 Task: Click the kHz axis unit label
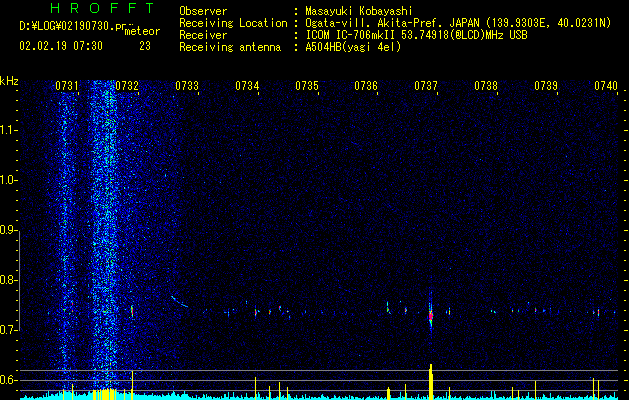[x=9, y=81]
